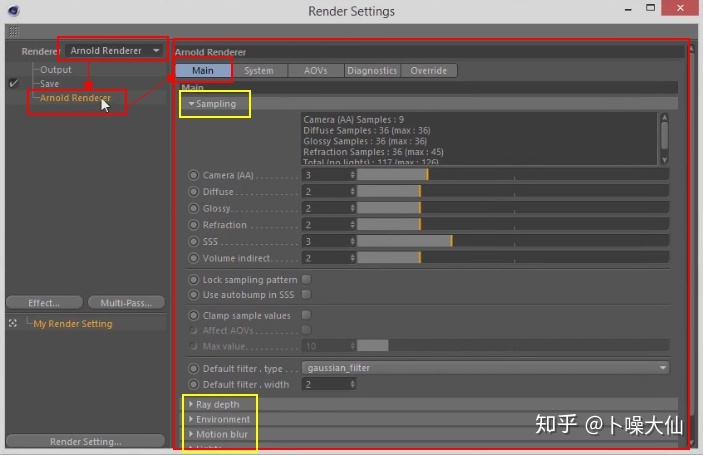
Task: Click the target icon beside My Render Setting
Action: coord(13,323)
